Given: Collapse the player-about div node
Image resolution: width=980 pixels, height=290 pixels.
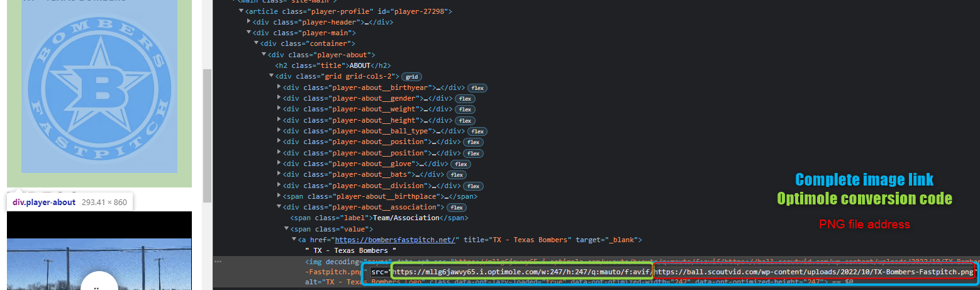Looking at the screenshot, I should [264, 55].
